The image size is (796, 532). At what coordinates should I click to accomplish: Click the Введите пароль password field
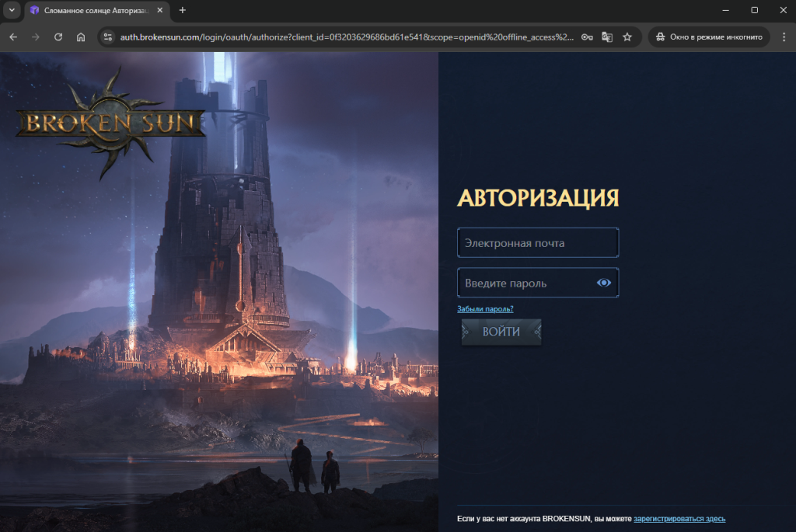538,283
